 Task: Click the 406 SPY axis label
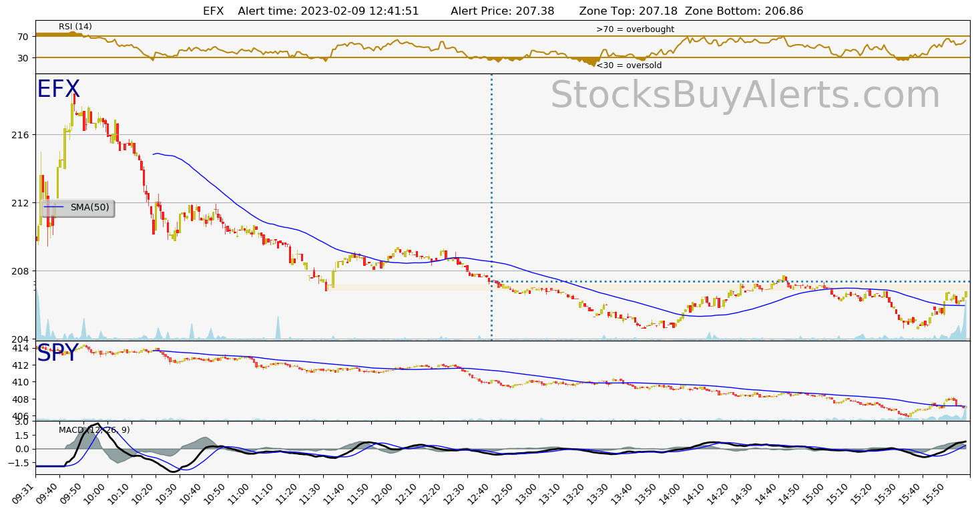[21, 416]
